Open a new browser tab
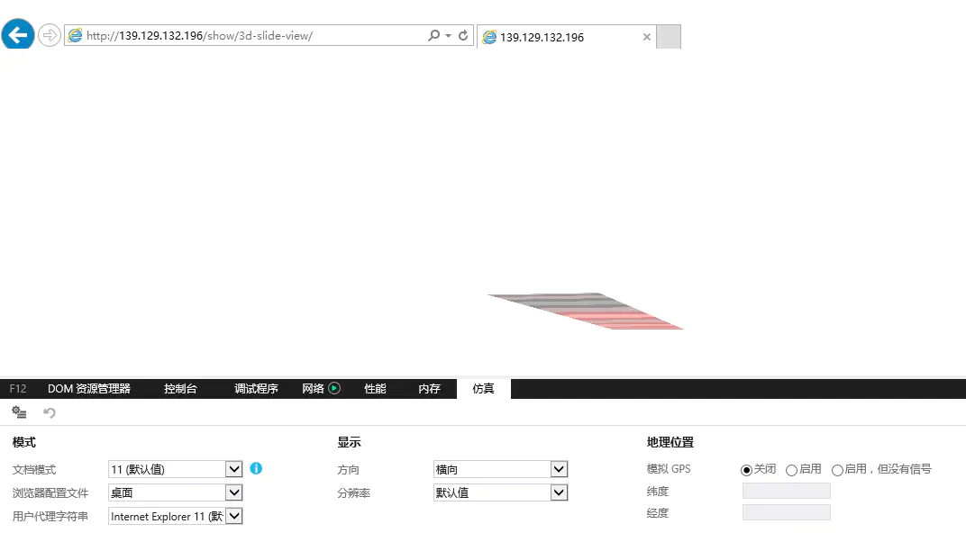966x560 pixels. [667, 37]
